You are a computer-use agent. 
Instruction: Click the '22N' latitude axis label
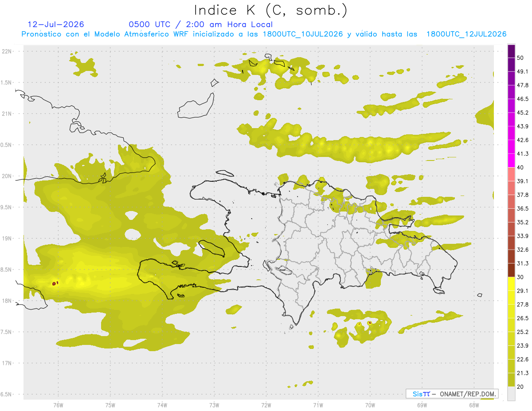pos(8,51)
